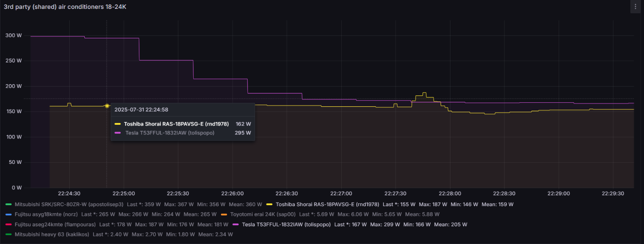Click the red color swatch for Fujitsu aseg24kmte
This screenshot has height=244, width=644.
pyautogui.click(x=8, y=225)
